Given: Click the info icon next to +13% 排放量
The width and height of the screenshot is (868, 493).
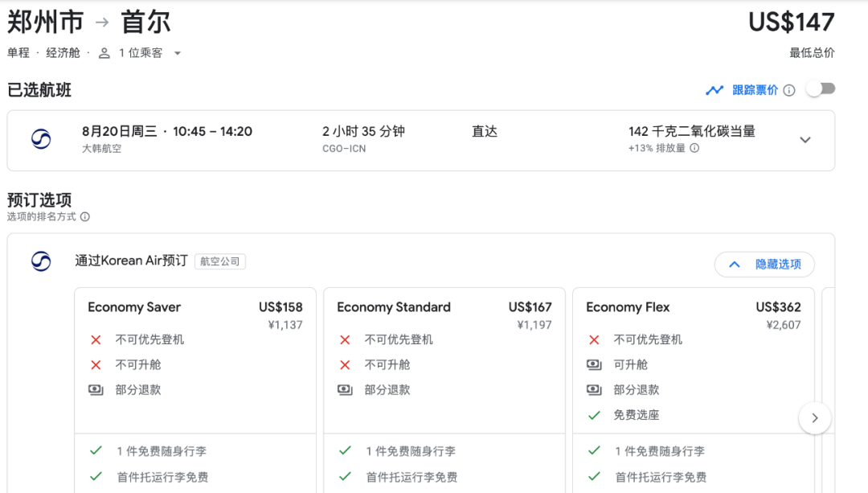Looking at the screenshot, I should [x=694, y=148].
